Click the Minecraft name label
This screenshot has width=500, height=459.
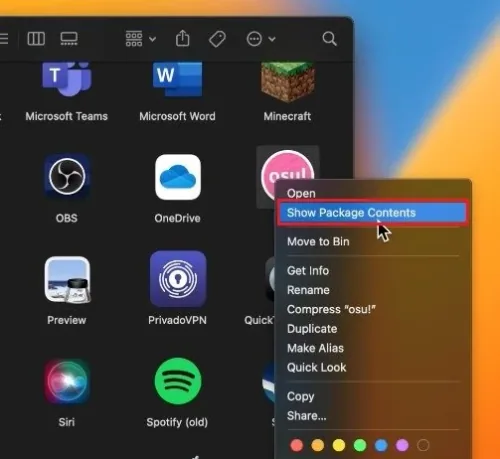[x=287, y=116]
